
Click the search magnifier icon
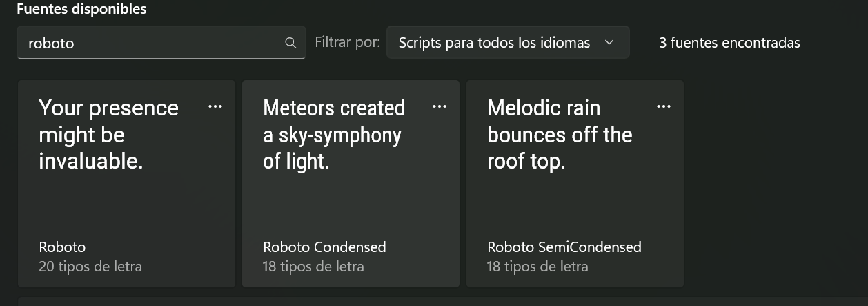click(290, 43)
